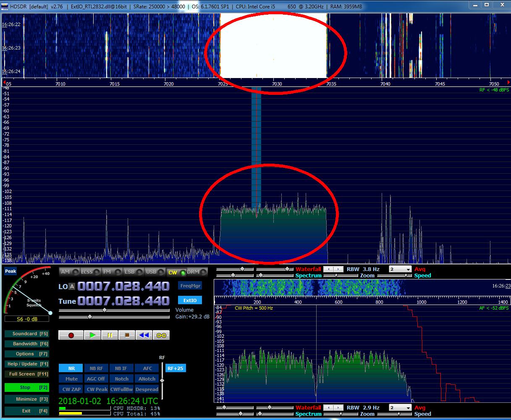This screenshot has width=511, height=420.
Task: Open Options [F7] menu
Action: pyautogui.click(x=26, y=354)
